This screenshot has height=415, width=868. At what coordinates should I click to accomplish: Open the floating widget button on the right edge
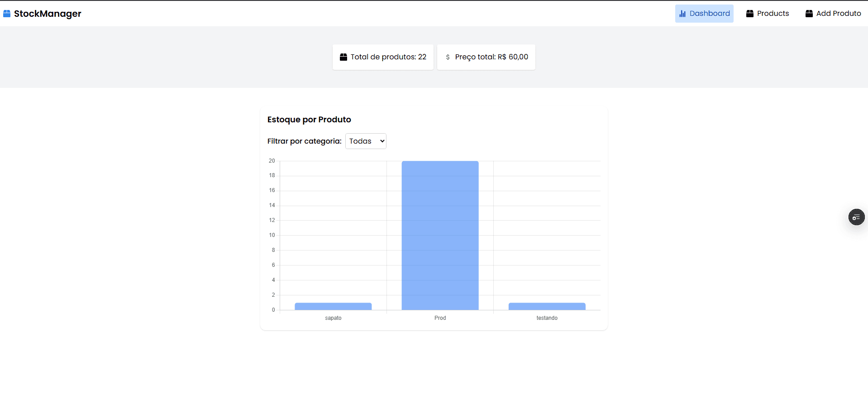point(856,217)
